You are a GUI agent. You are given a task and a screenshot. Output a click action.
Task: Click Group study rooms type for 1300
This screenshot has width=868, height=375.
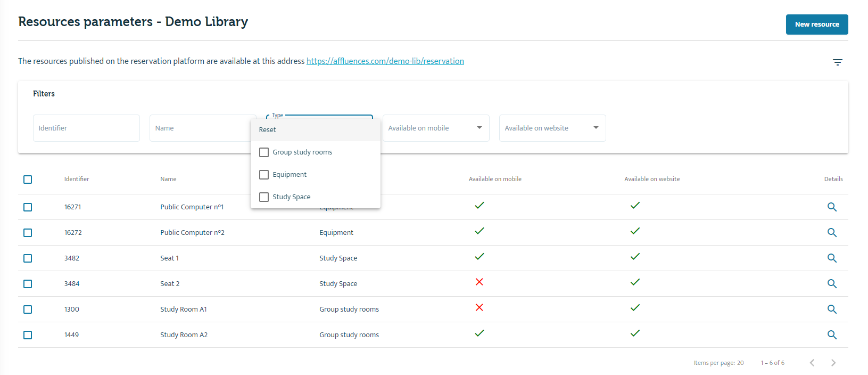pos(349,309)
